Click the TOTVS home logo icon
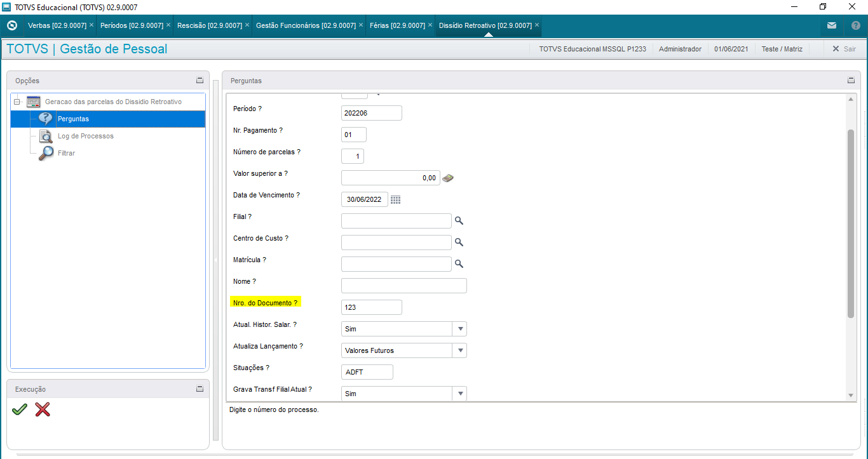 (11, 25)
